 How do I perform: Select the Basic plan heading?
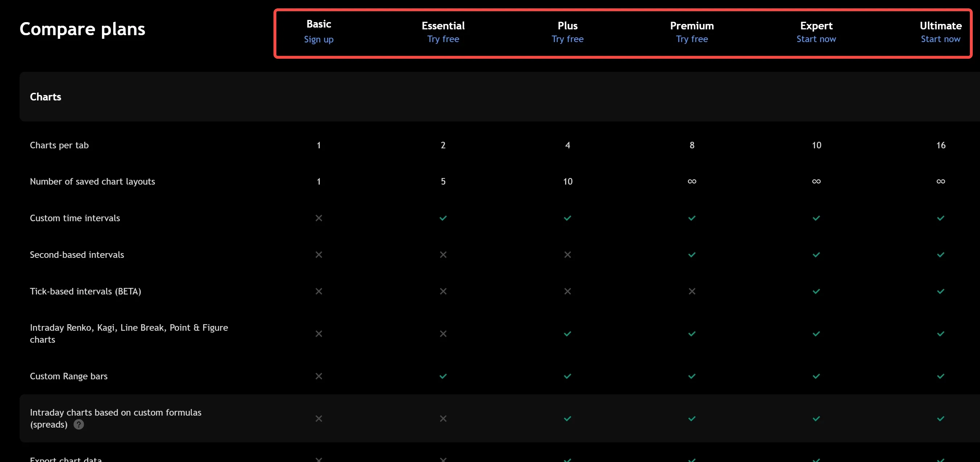click(318, 24)
